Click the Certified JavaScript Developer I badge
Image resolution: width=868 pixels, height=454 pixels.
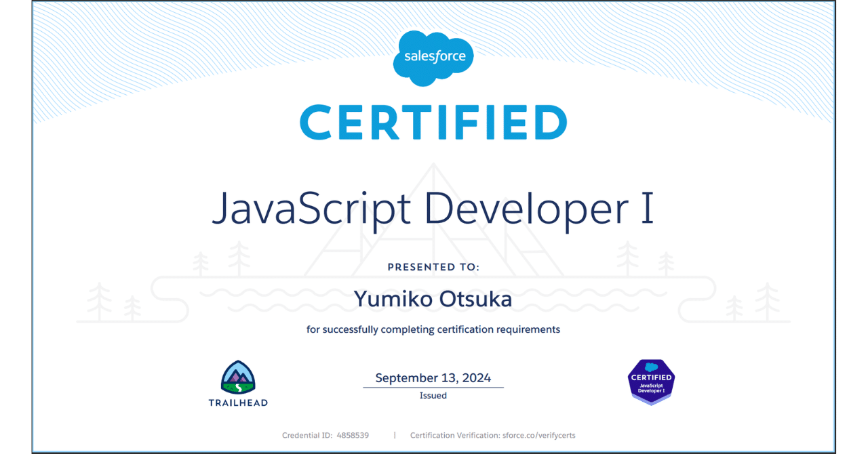(x=651, y=382)
